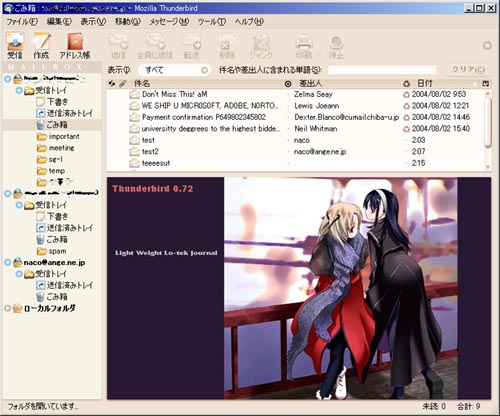Sort by attachment paperclip column icon

[x=123, y=83]
